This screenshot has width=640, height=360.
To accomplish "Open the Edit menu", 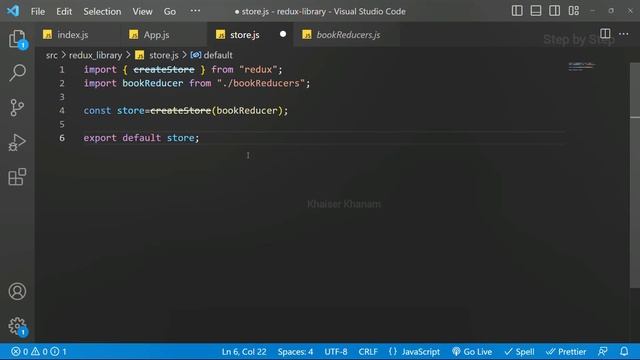I will (64, 11).
